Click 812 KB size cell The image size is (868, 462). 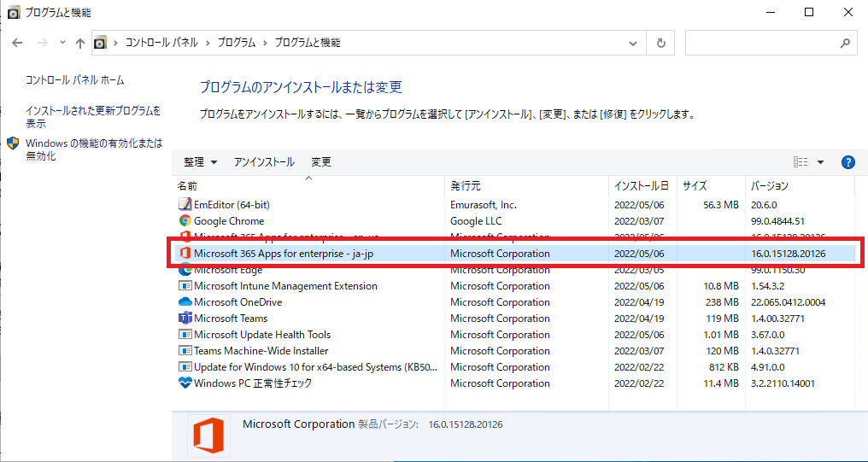click(724, 367)
